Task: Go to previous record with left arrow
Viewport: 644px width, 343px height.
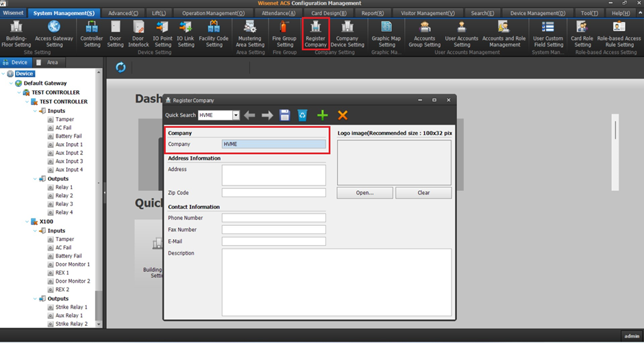Action: click(x=250, y=116)
